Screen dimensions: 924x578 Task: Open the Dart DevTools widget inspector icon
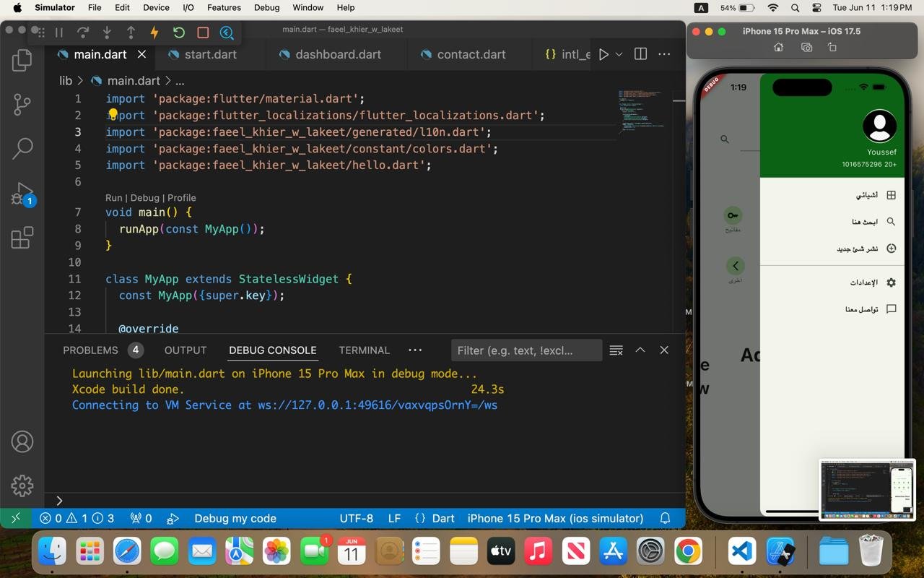227,33
